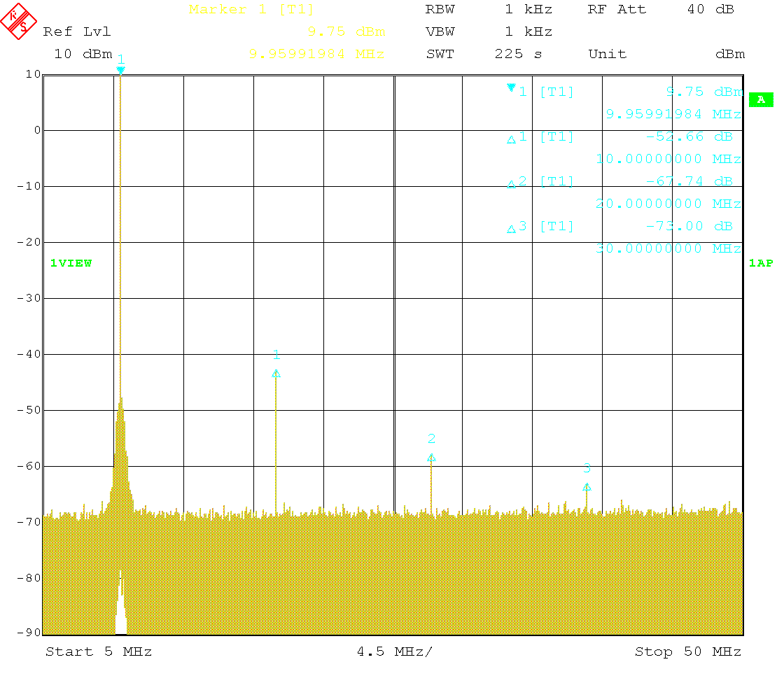Select delta marker 2 triangle on the trace
Image resolution: width=784 pixels, height=690 pixels.
click(x=431, y=458)
